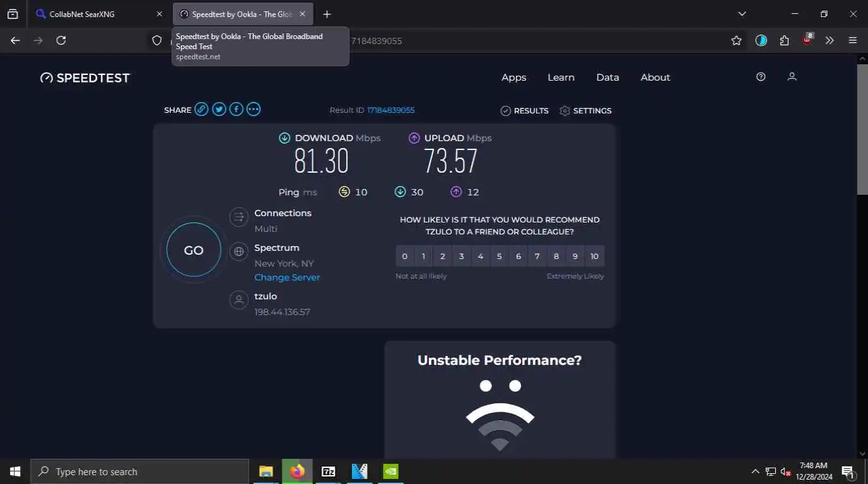Click the upload arrow icon

(414, 138)
